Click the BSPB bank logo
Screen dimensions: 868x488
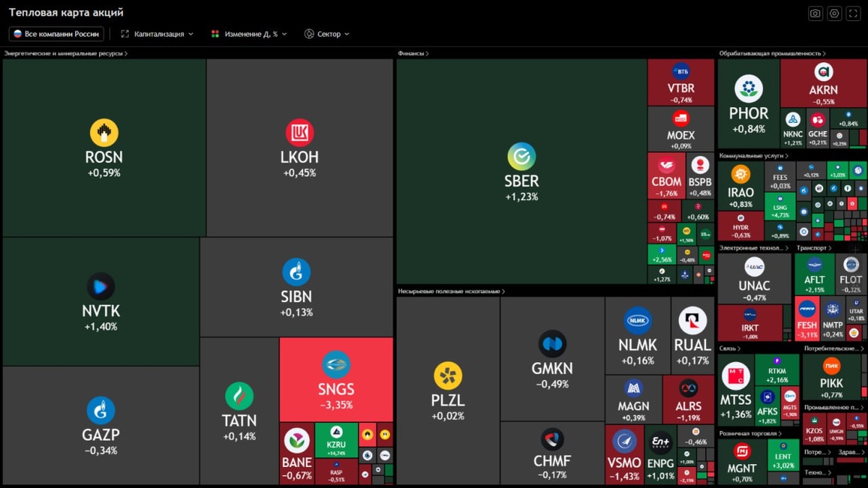pyautogui.click(x=700, y=165)
